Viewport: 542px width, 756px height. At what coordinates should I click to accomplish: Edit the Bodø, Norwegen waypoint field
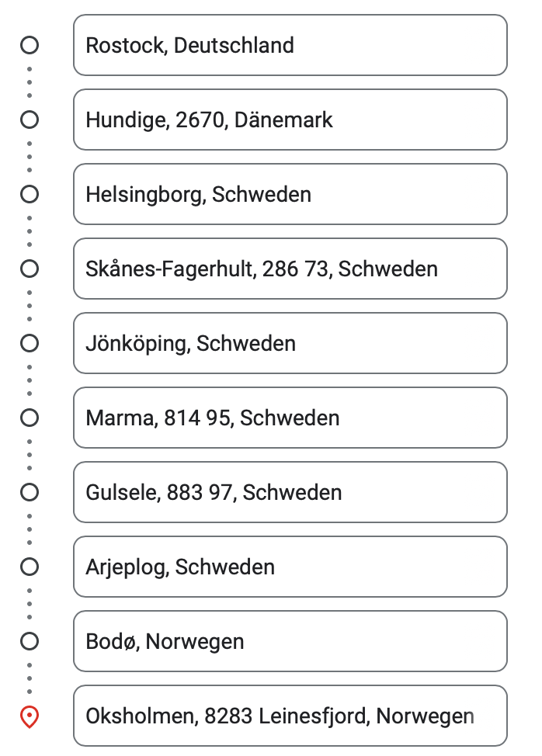(290, 641)
